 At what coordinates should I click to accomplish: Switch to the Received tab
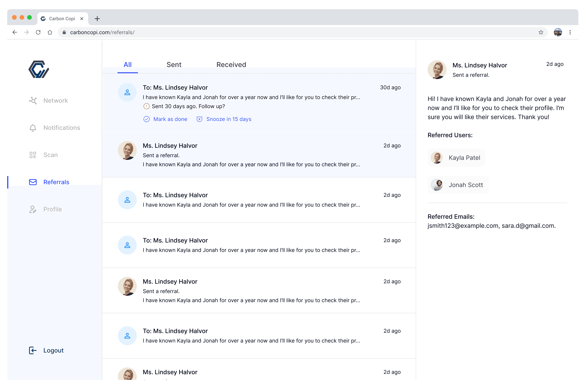coord(231,65)
